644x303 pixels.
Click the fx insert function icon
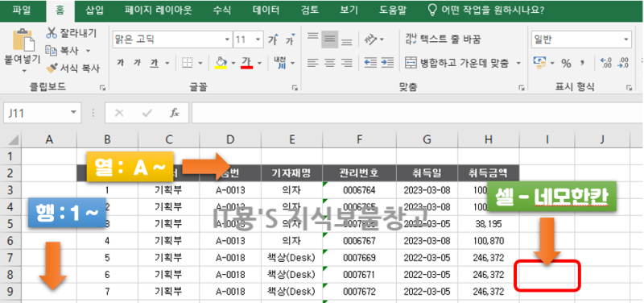(x=175, y=113)
